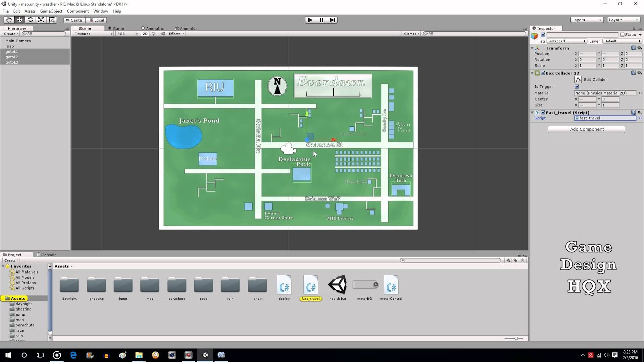Open the Gizmos dropdown

[x=411, y=34]
